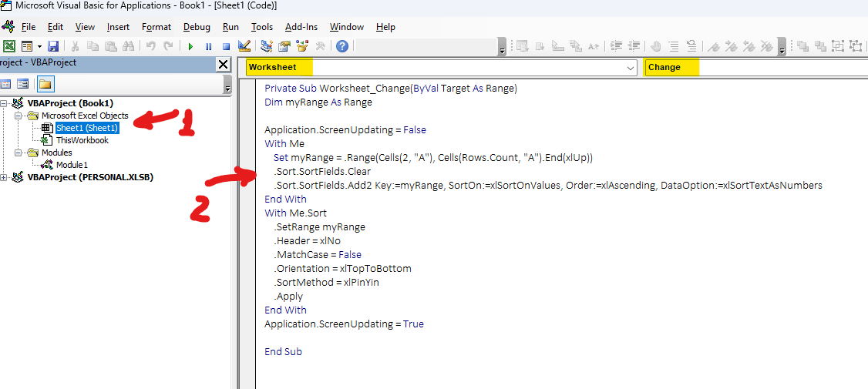The image size is (868, 389).
Task: Expand VBAProject (PERSONAL.XLSB) node
Action: pos(5,178)
